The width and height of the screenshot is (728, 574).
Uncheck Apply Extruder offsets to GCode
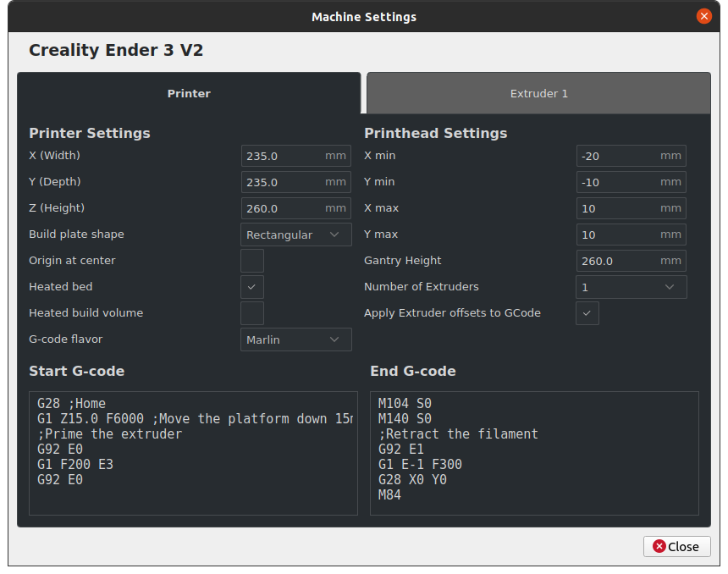[587, 313]
